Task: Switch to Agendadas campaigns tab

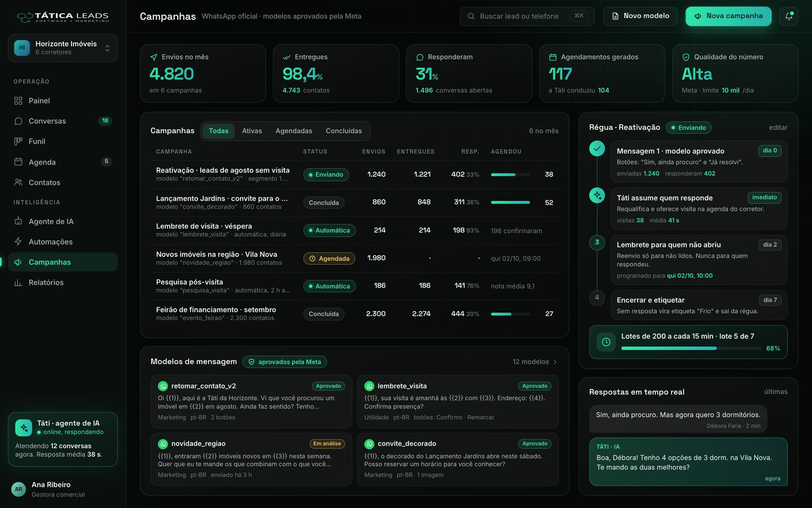Action: click(294, 131)
